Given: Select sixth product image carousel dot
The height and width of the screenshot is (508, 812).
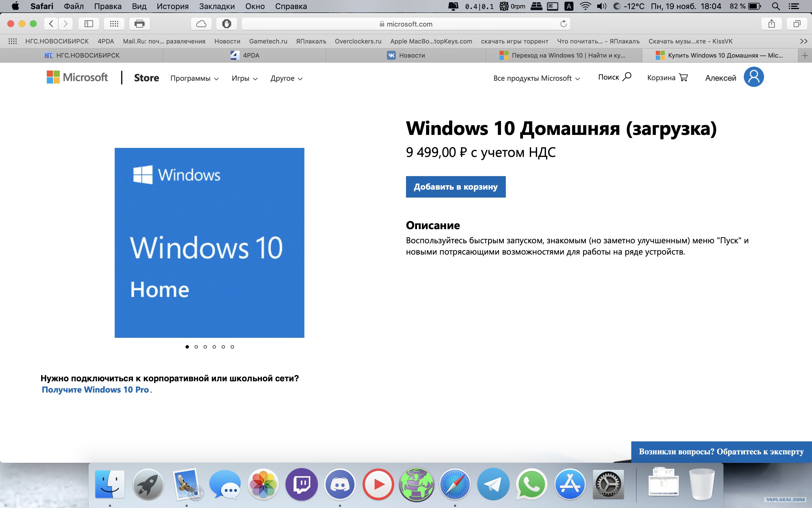Looking at the screenshot, I should tap(232, 347).
